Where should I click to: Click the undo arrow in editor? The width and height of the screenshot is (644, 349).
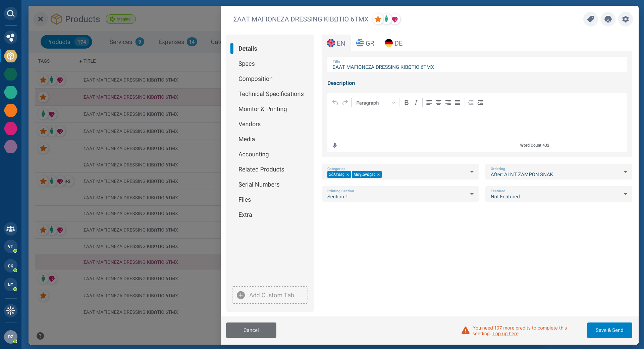tap(335, 103)
